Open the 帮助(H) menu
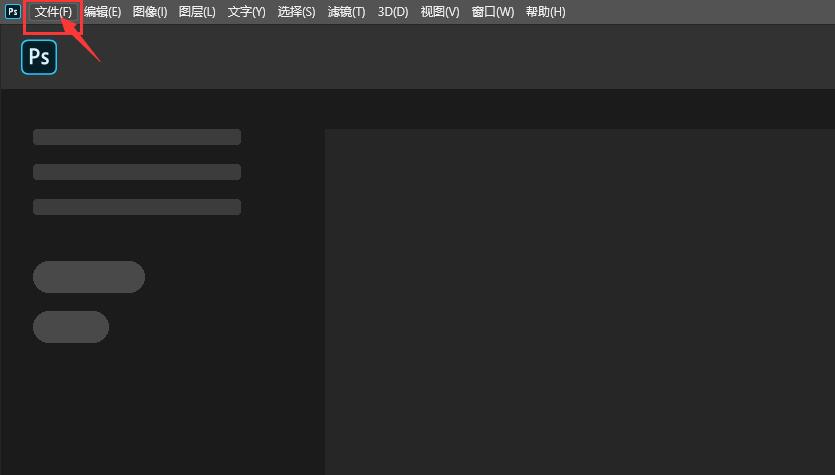Screen dimensions: 835x475 (546, 12)
